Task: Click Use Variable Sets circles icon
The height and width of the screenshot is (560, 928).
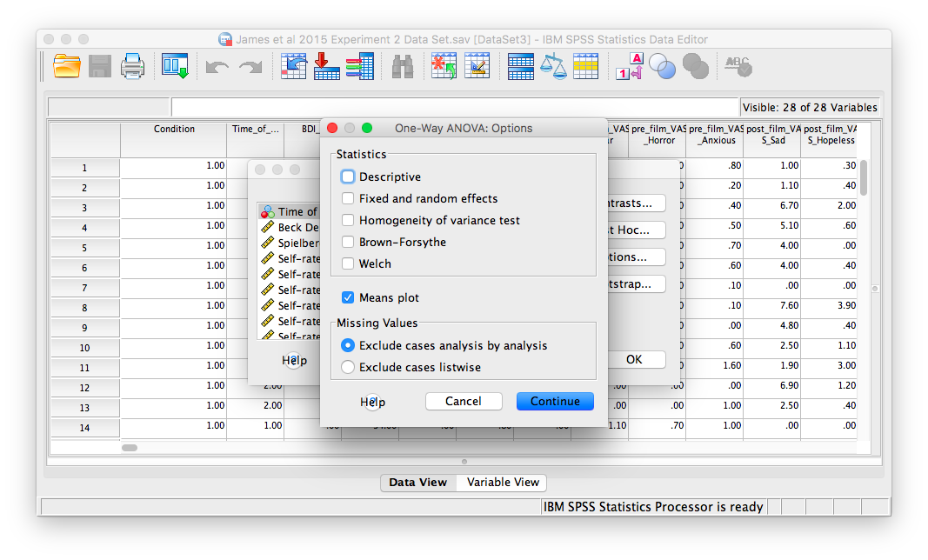Action: coord(662,66)
